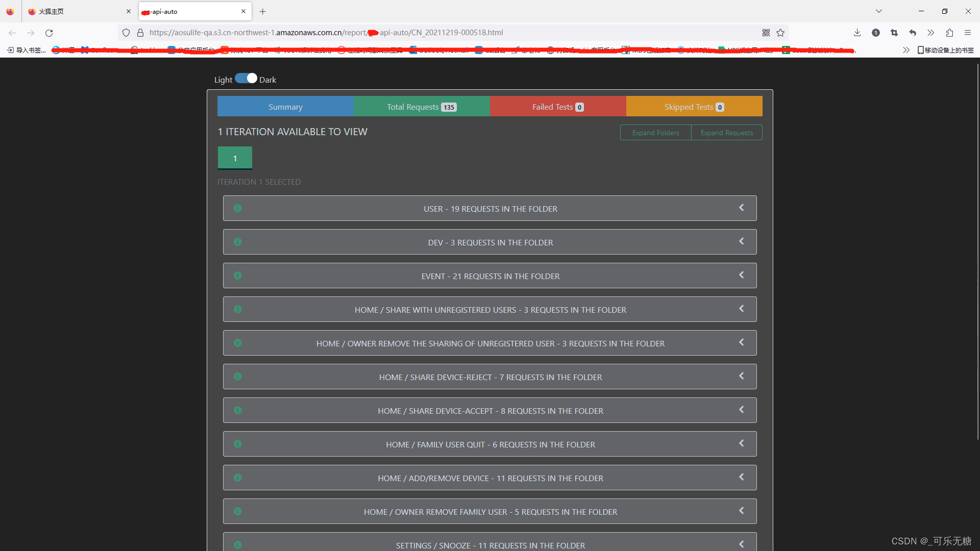980x551 pixels.
Task: Toggle the Light/Dark theme switch
Action: pyautogui.click(x=246, y=78)
